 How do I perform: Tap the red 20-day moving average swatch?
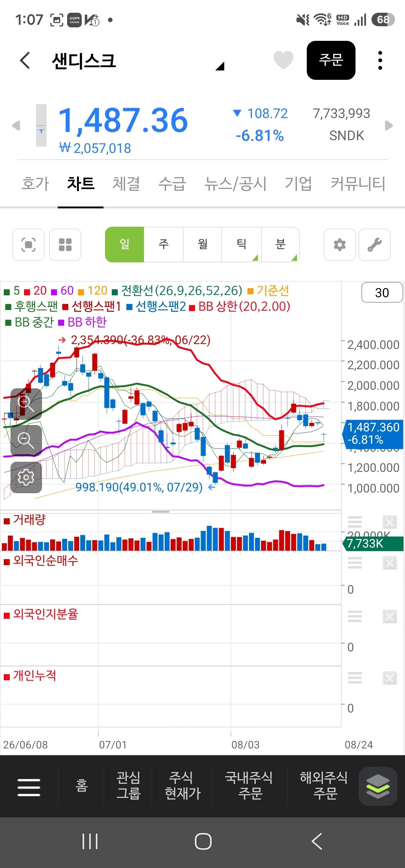pos(27,292)
